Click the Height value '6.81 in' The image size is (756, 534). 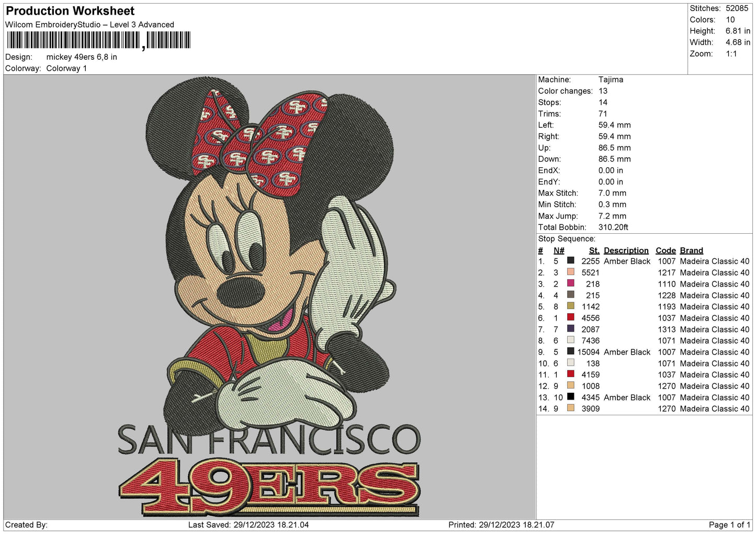pos(738,31)
